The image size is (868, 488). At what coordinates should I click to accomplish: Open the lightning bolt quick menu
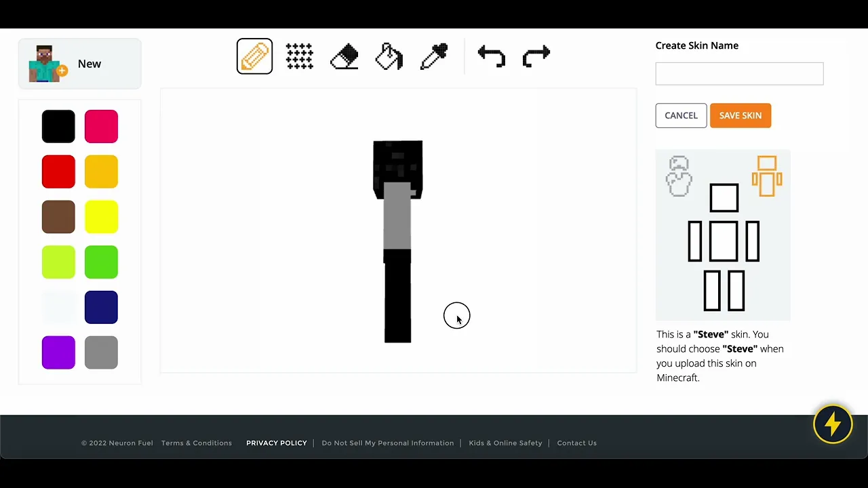(833, 424)
